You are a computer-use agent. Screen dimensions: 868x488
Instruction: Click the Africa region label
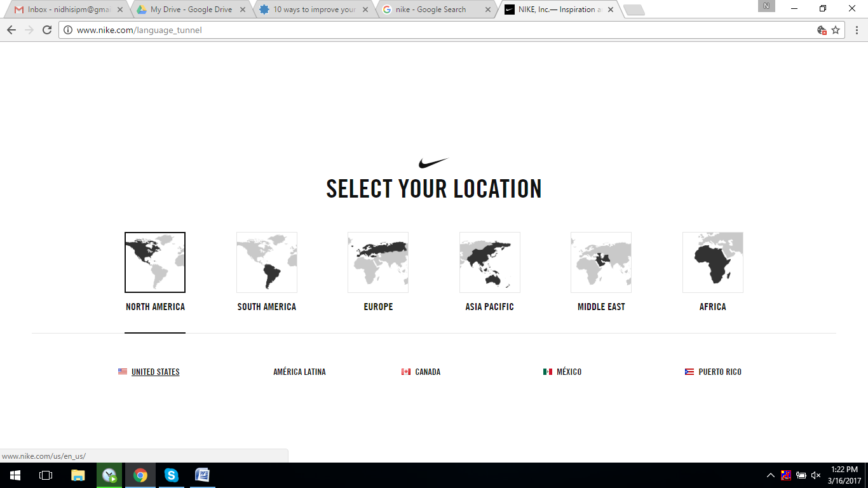coord(713,307)
